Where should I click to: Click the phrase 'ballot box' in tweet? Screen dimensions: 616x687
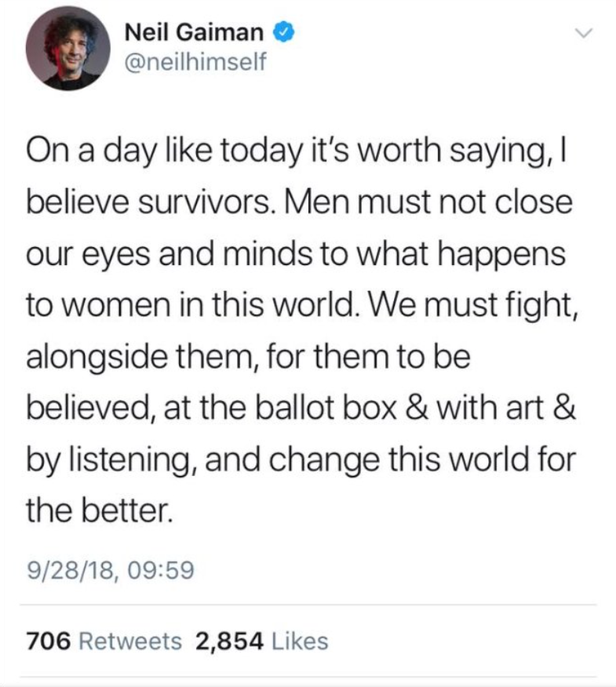pyautogui.click(x=326, y=408)
